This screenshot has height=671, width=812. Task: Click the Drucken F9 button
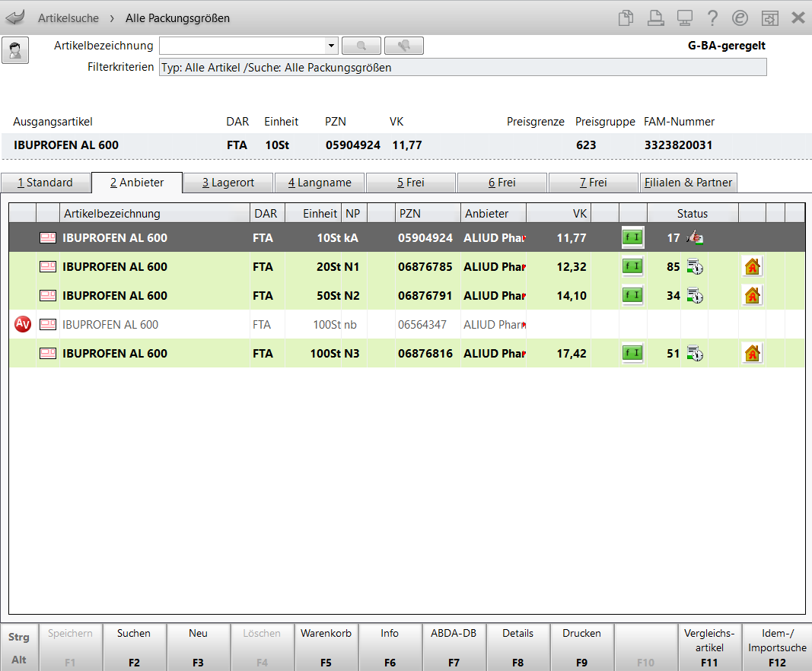(x=581, y=647)
